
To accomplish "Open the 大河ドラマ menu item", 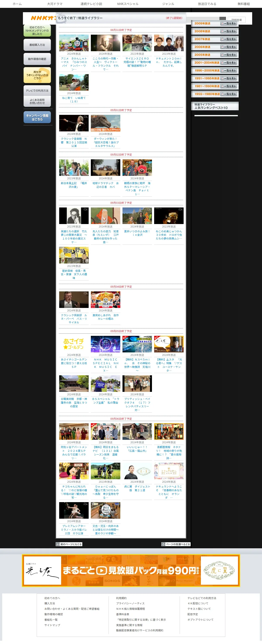I will tap(55, 4).
